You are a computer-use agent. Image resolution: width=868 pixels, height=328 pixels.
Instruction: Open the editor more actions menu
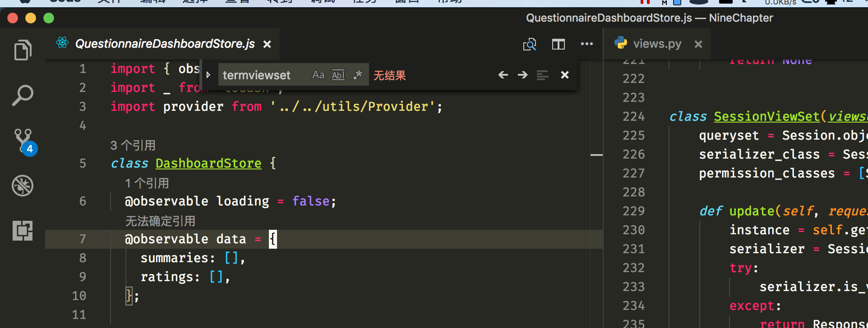[587, 44]
